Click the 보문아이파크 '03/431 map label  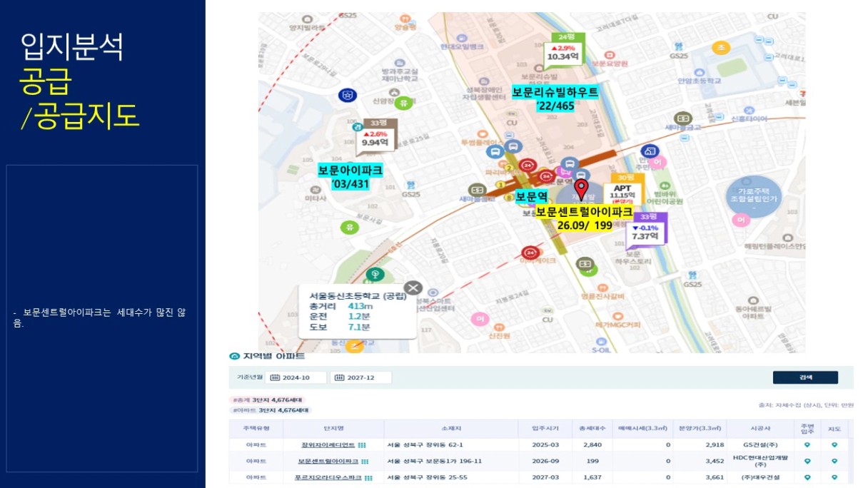pyautogui.click(x=350, y=178)
